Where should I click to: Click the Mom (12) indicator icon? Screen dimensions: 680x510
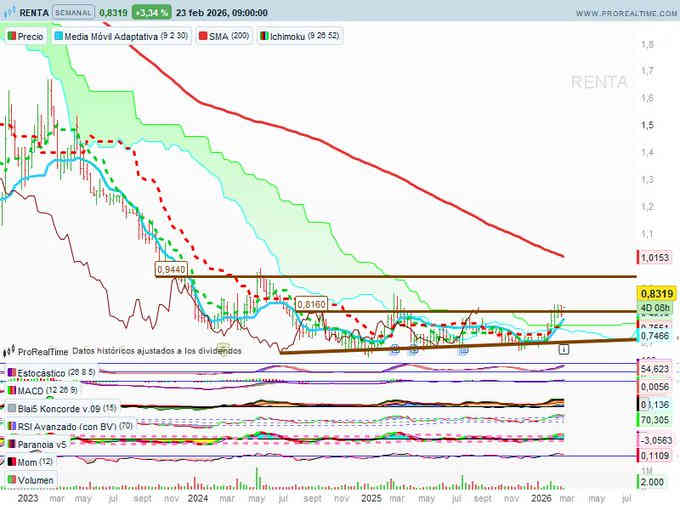(x=11, y=462)
